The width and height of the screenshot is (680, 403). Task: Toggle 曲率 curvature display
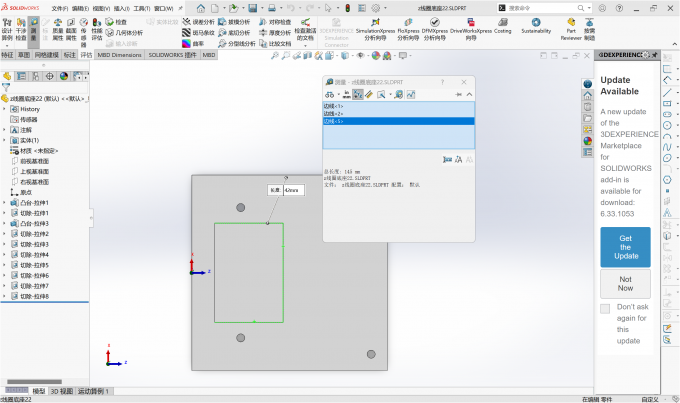193,43
